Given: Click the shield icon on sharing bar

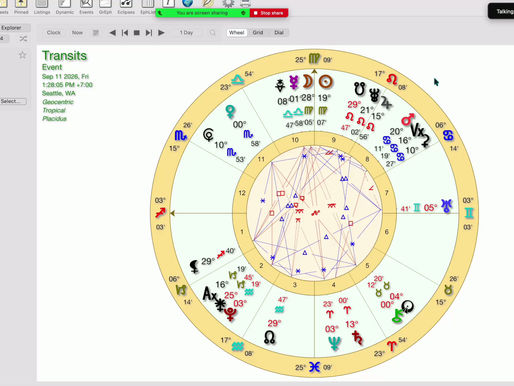Looking at the screenshot, I should (x=243, y=13).
